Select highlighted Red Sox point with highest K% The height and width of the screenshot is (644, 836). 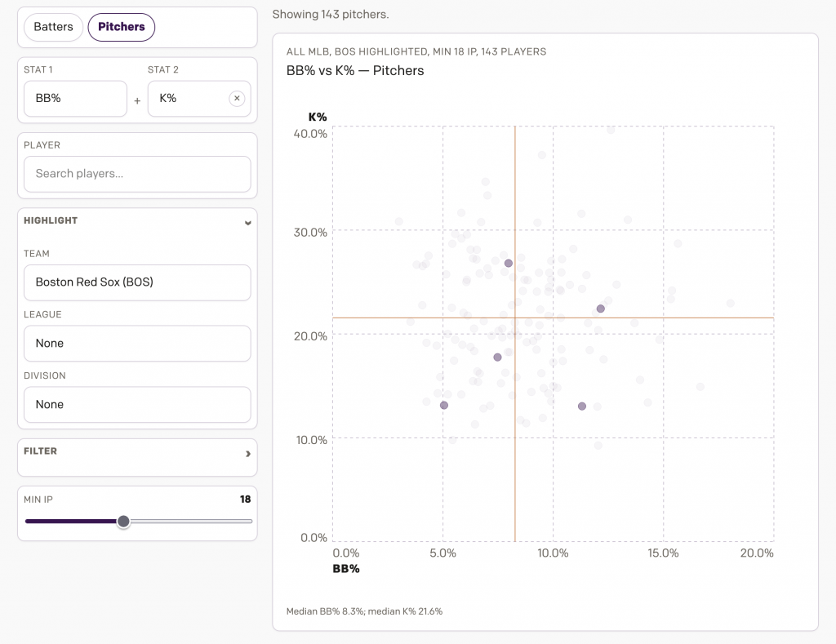509,264
